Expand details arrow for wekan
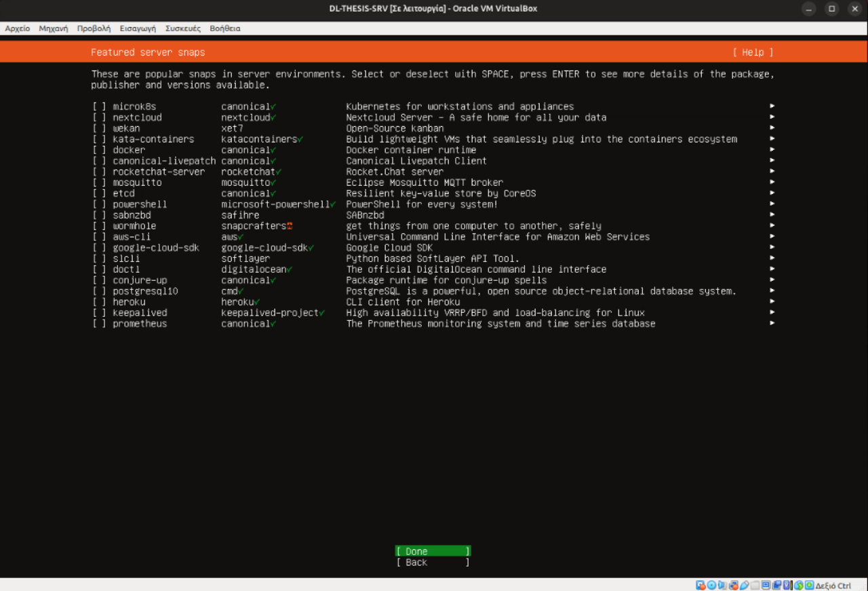868x591 pixels. pos(772,128)
